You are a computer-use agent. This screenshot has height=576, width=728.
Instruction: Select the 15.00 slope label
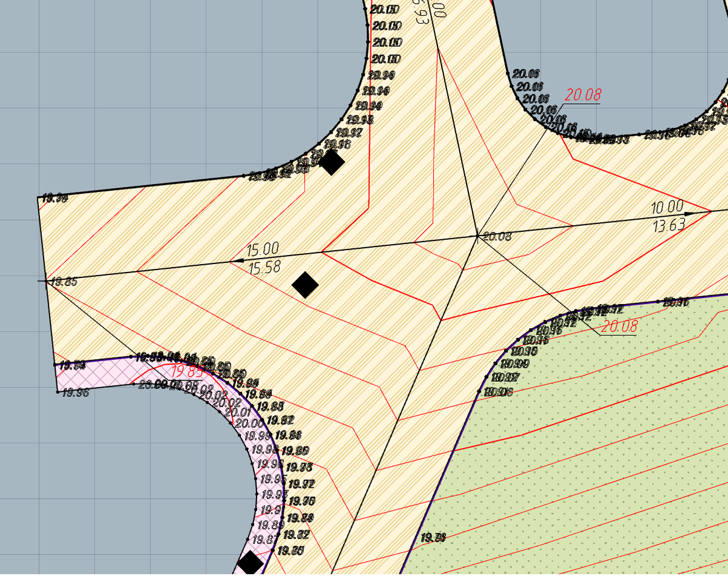(263, 249)
